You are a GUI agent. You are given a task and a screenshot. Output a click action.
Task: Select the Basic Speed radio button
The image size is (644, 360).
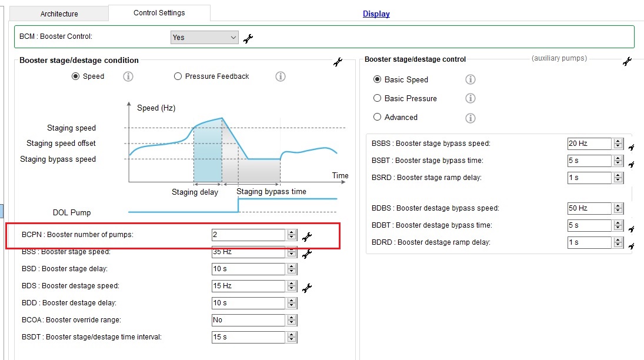[x=377, y=79]
